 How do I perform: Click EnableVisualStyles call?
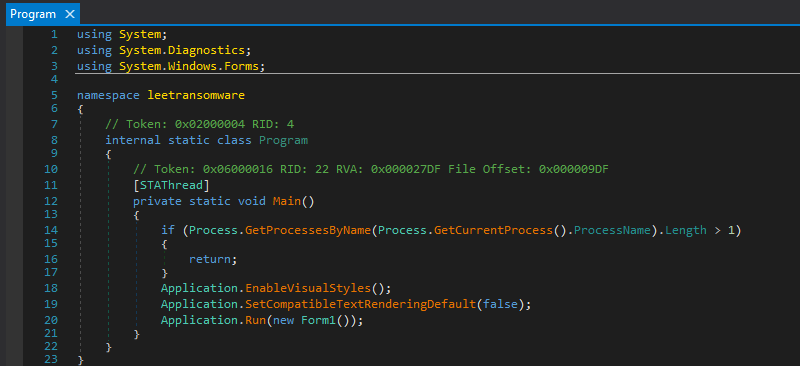pyautogui.click(x=308, y=288)
